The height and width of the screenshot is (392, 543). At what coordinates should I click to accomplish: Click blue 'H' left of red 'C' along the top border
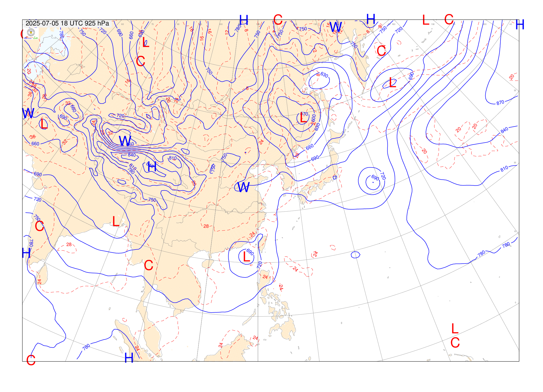tap(244, 20)
